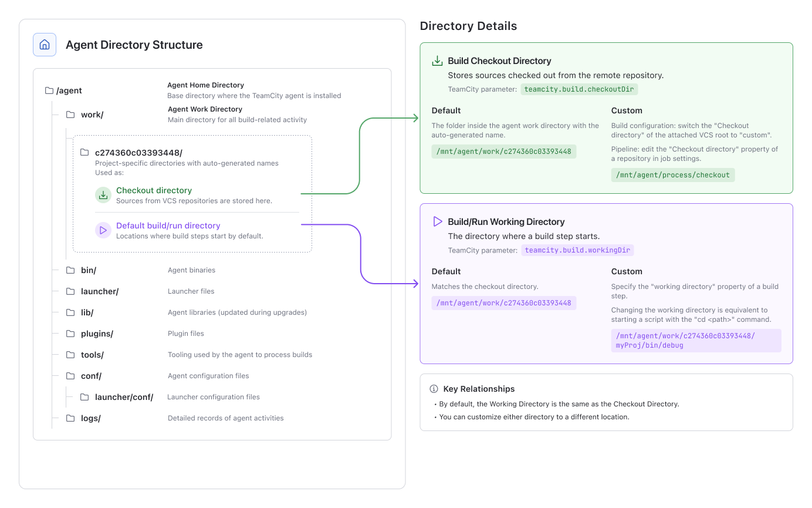Click the folder icon beside work/
Image resolution: width=812 pixels, height=508 pixels.
(70, 115)
